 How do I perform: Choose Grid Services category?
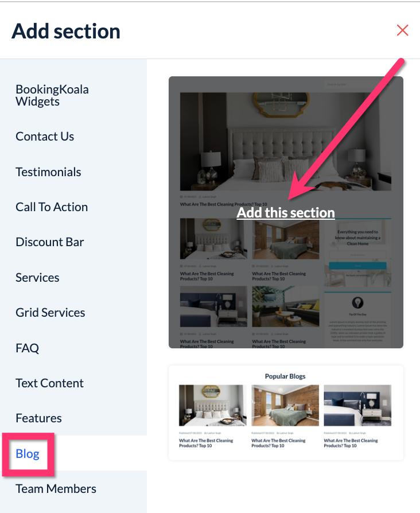[50, 313]
